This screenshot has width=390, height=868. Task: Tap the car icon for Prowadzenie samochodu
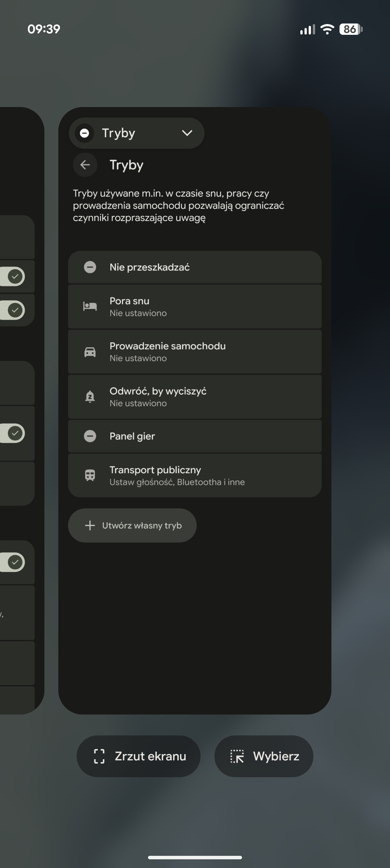tap(90, 352)
